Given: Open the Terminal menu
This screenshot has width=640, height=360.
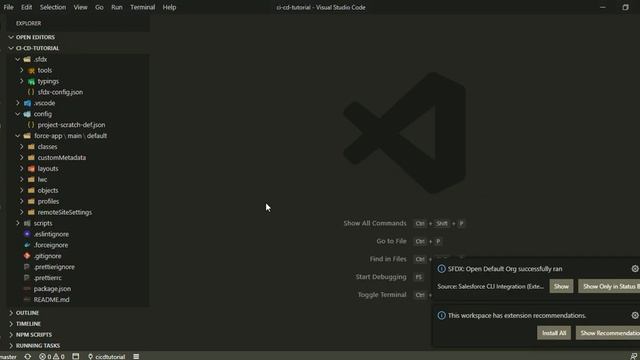Looking at the screenshot, I should pyautogui.click(x=142, y=7).
